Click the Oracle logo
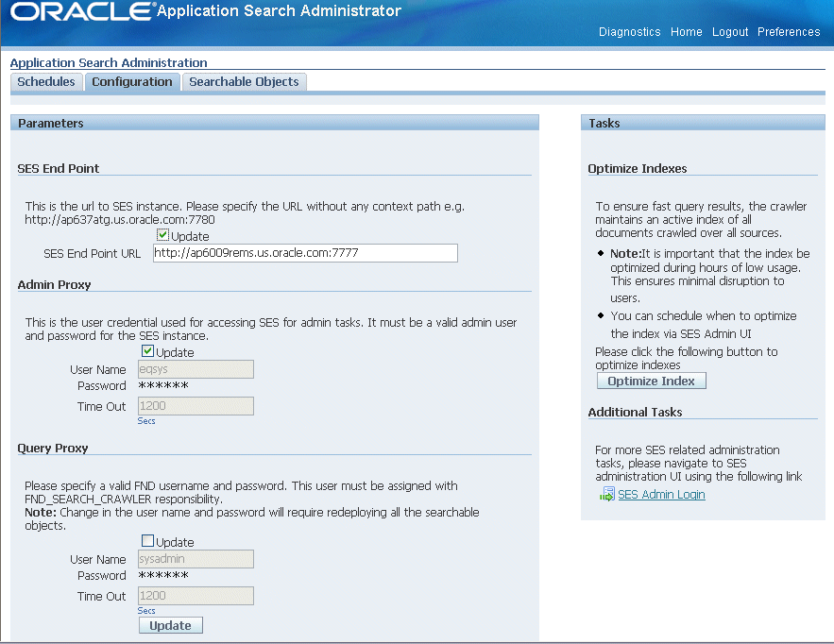Image resolution: width=834 pixels, height=644 pixels. pos(81,11)
